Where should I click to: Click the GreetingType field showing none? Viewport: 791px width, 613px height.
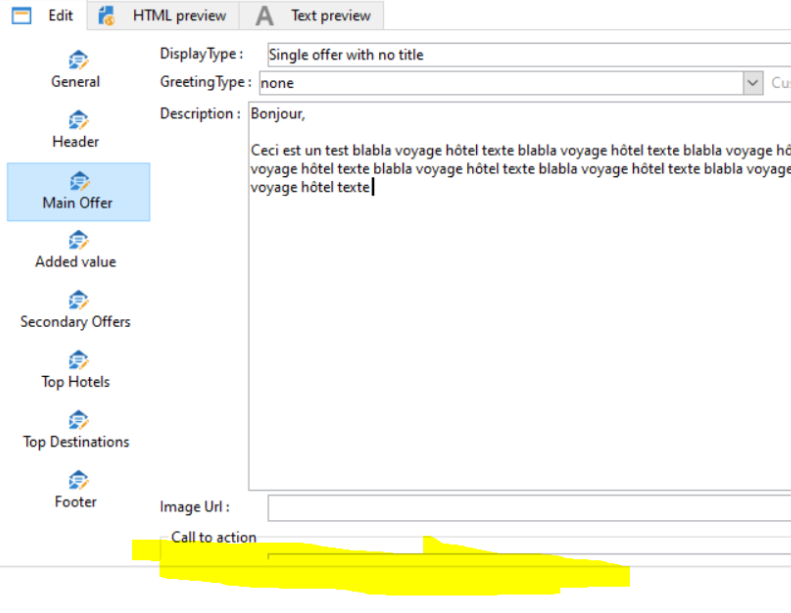click(x=500, y=83)
